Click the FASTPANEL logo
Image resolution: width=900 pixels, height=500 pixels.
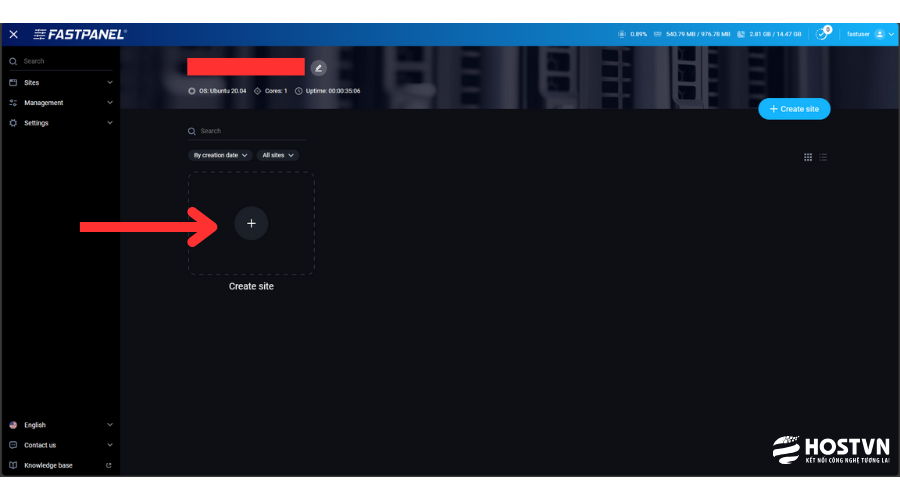80,34
